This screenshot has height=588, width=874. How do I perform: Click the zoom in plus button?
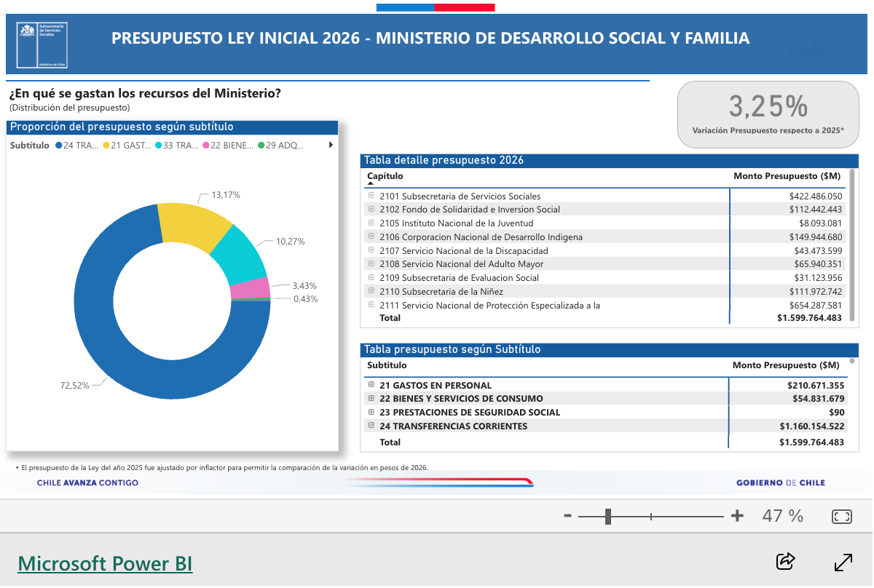click(x=737, y=516)
